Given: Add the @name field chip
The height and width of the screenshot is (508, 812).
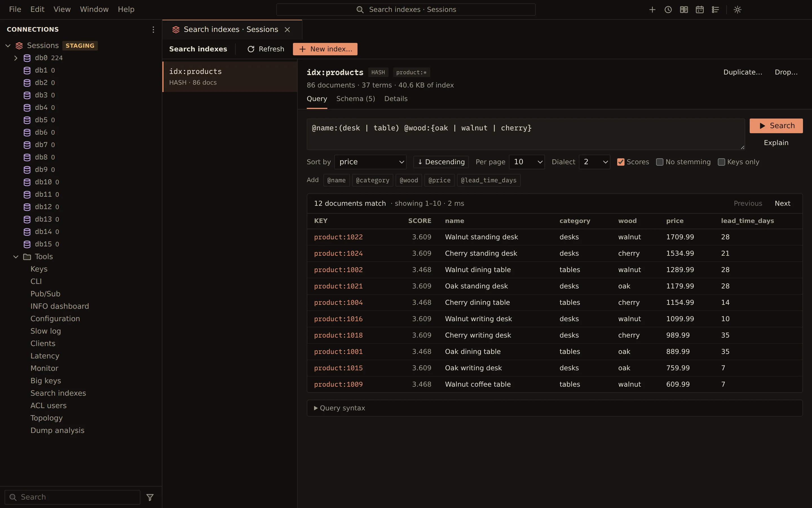Looking at the screenshot, I should [337, 180].
